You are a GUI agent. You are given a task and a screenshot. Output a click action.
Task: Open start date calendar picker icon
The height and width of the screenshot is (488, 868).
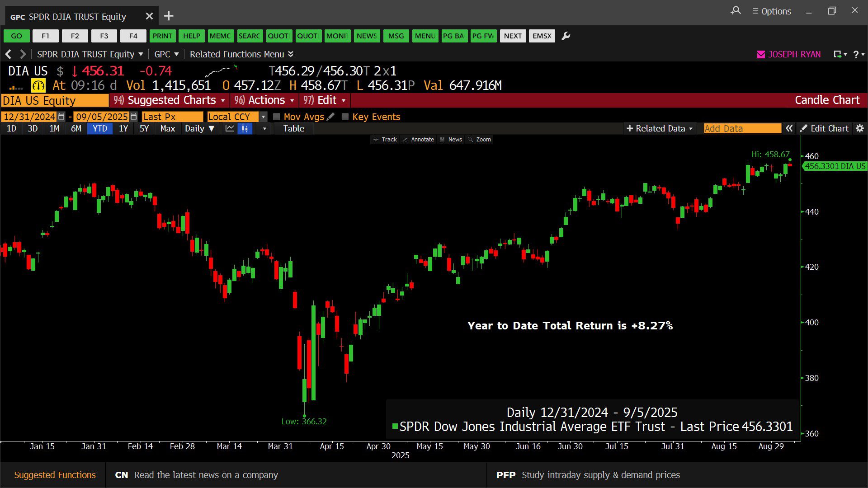(61, 117)
